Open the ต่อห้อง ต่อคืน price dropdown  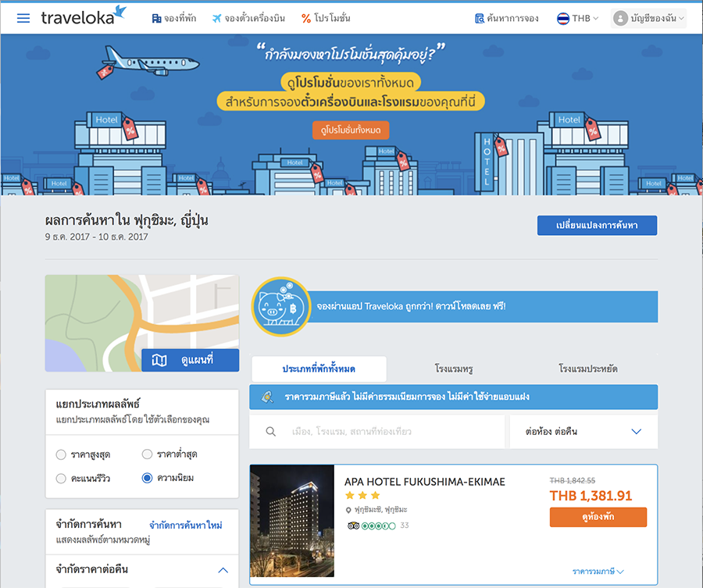(583, 432)
